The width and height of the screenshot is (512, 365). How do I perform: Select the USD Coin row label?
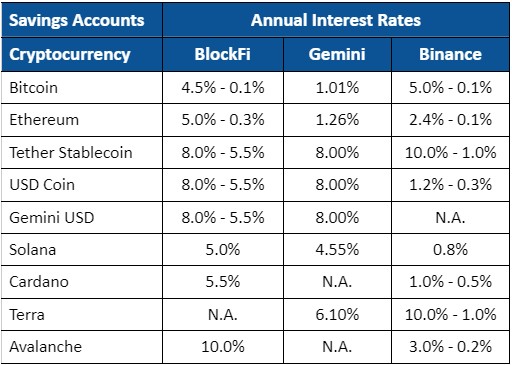[42, 185]
